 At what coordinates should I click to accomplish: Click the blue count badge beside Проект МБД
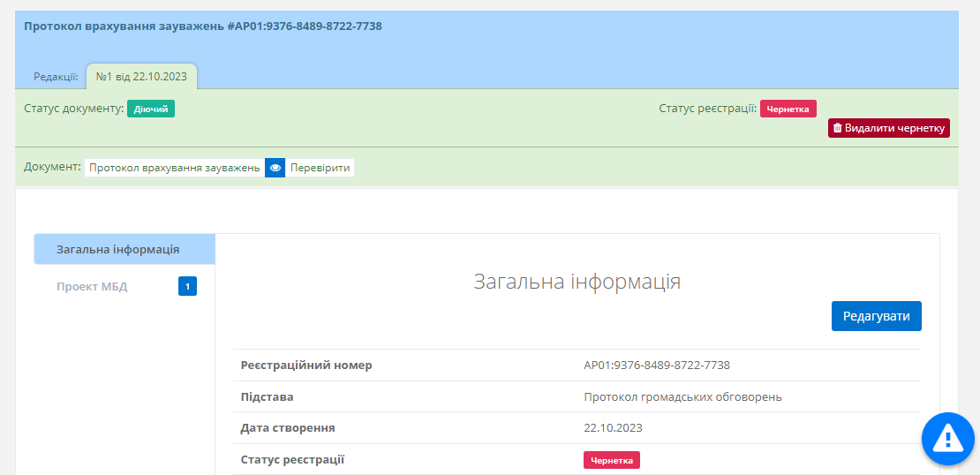tap(187, 286)
